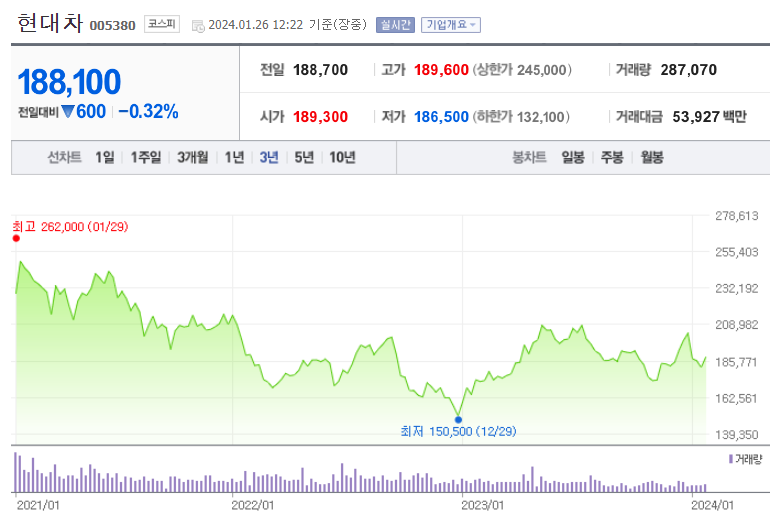Click the 2024/01 x-axis label
Screen dimensions: 770x529
712,505
